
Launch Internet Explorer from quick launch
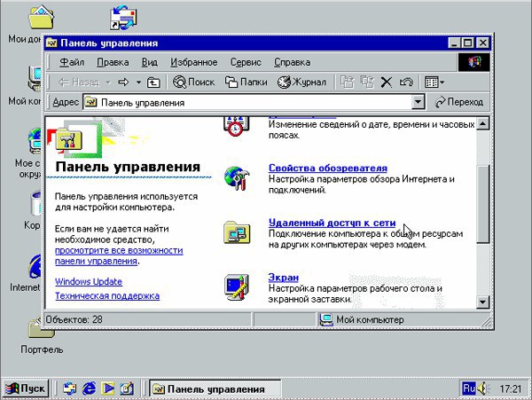coord(89,388)
